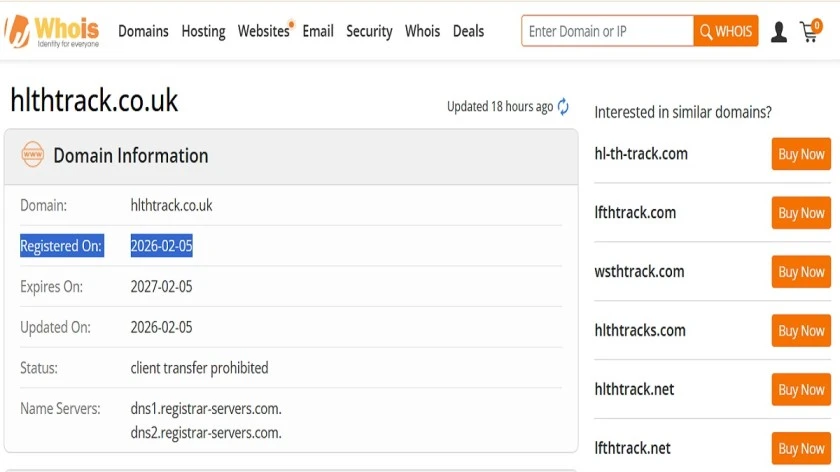Buy hlthtrack.net with Buy Now
The image size is (840, 472).
tap(801, 389)
